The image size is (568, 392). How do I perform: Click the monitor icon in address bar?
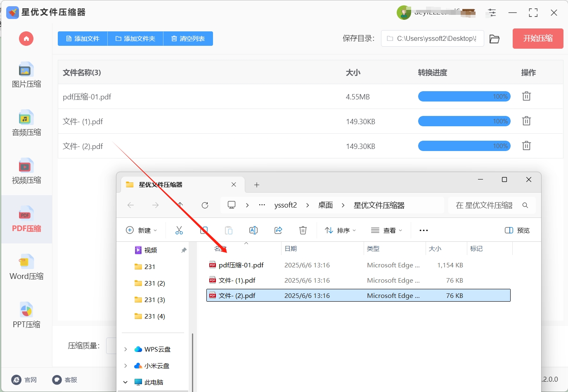click(232, 205)
